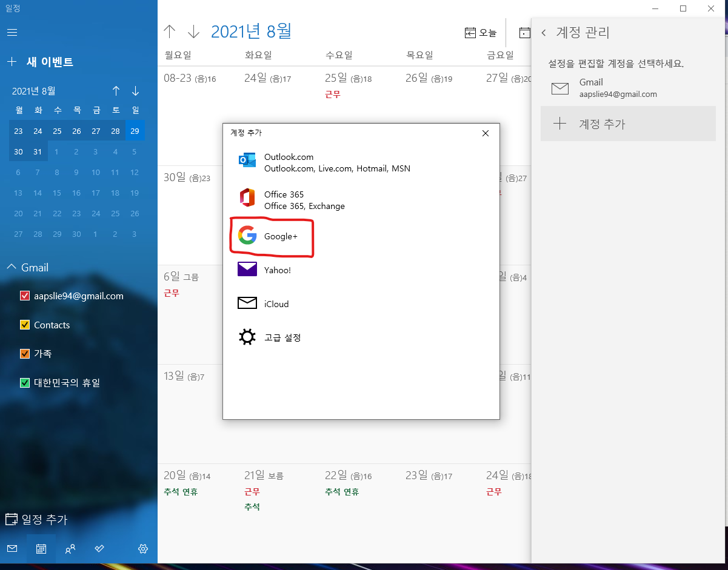728x570 pixels.
Task: Select date 15 in mini calendar
Action: coord(57,193)
